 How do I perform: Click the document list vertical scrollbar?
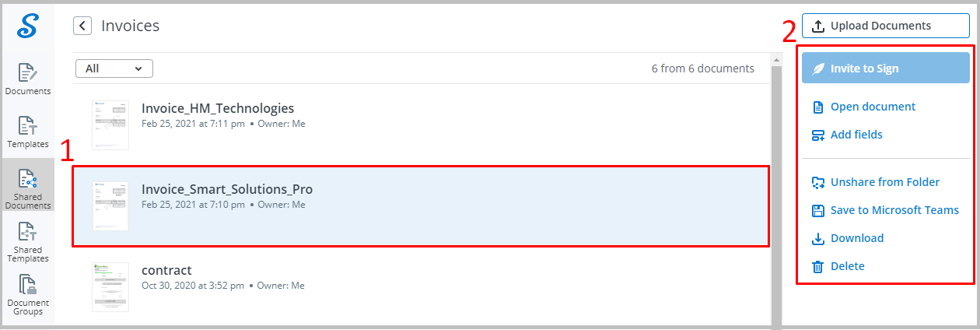(775, 195)
